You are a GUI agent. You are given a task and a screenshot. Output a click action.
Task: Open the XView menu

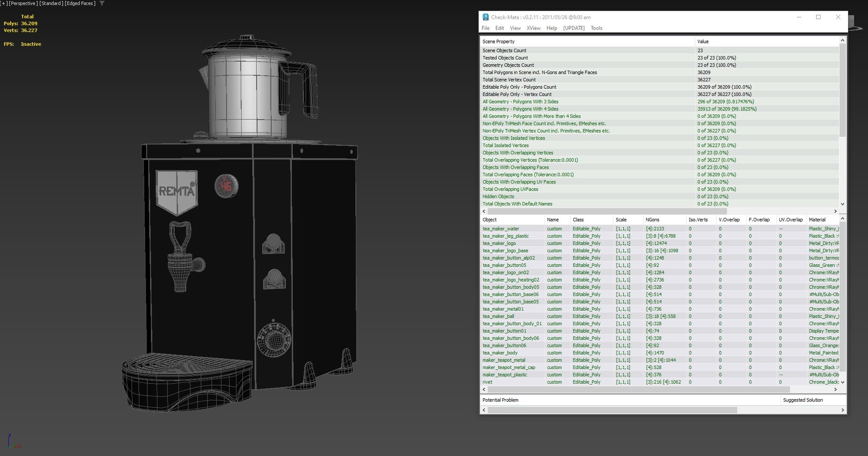[x=533, y=28]
